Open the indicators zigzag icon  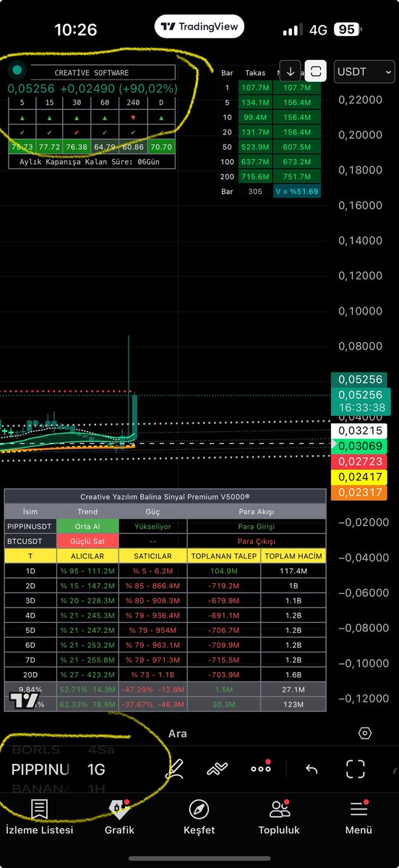217,769
